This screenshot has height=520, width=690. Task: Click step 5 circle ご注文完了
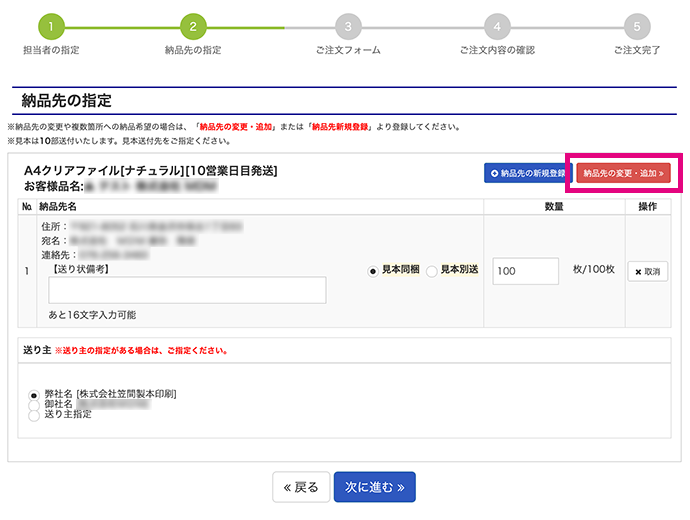(x=637, y=25)
